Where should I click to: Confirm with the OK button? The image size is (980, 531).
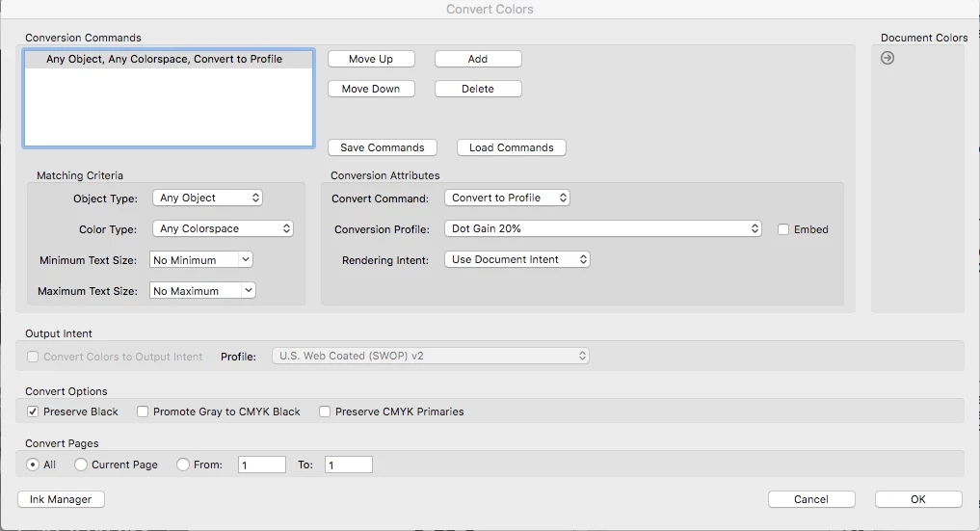918,499
